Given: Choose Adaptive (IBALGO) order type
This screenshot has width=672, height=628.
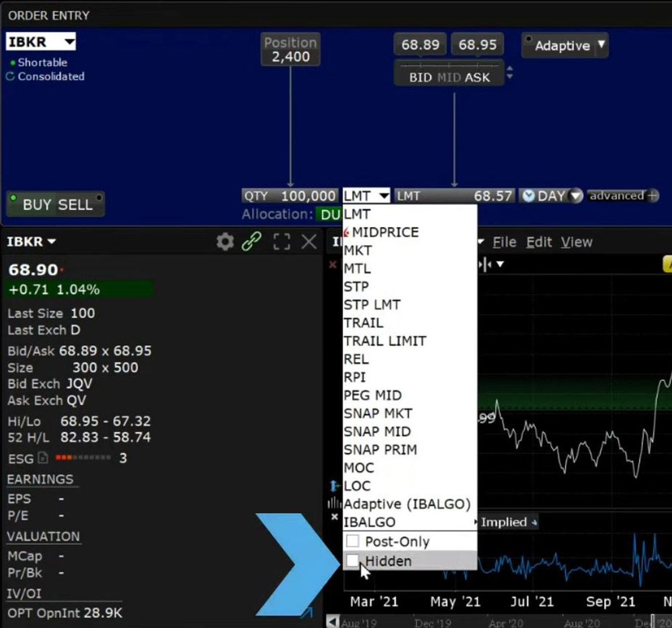Looking at the screenshot, I should [x=410, y=504].
